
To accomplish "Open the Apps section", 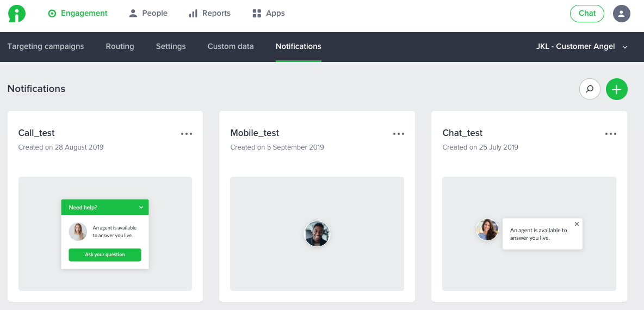I will point(268,13).
